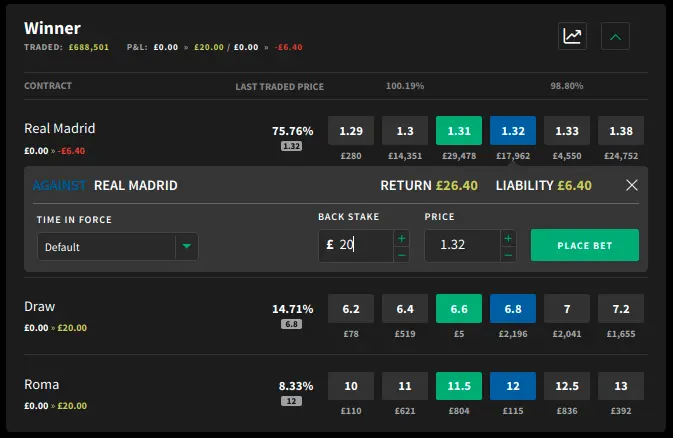Click Real Madrid's -£6.40 P&L
Viewport: 673px width, 438px height.
coord(71,151)
